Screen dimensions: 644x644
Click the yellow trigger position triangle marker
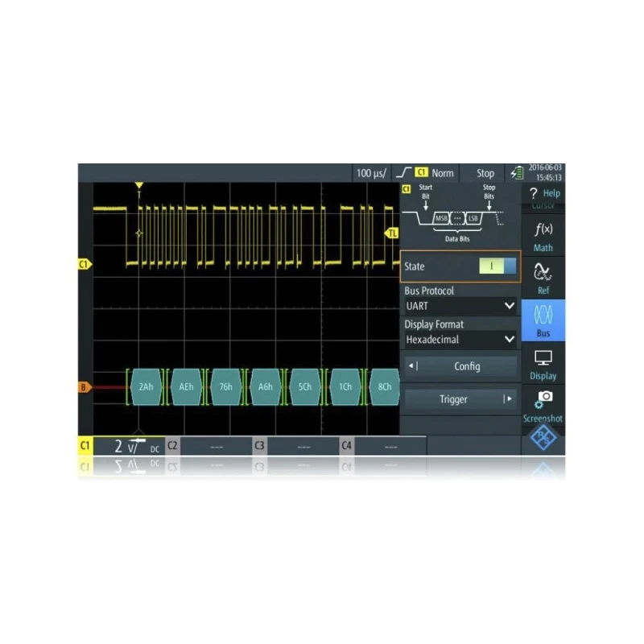point(139,185)
